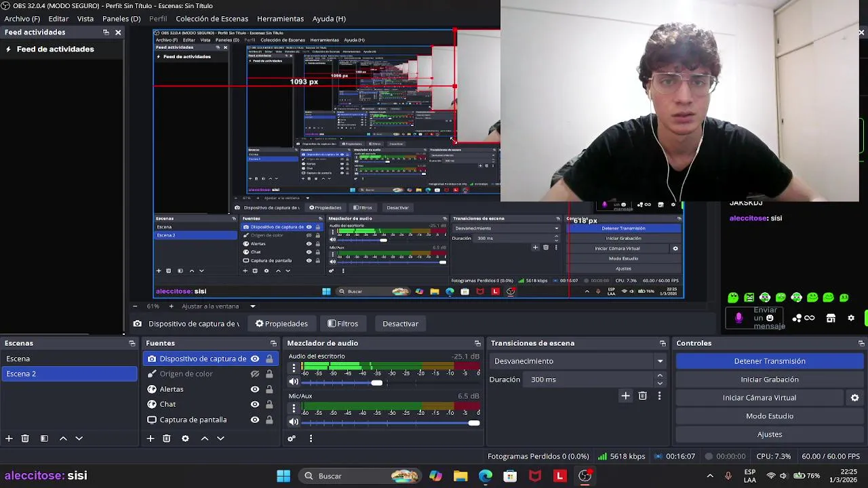This screenshot has height=488, width=868.
Task: Click Iniciar Grabación button
Action: click(770, 380)
